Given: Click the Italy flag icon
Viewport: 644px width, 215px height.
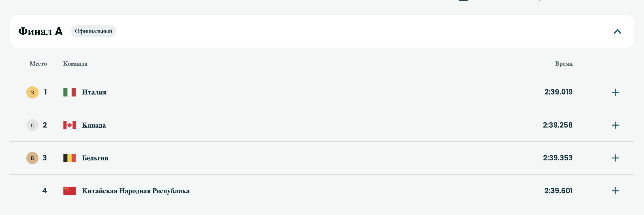Looking at the screenshot, I should [69, 93].
